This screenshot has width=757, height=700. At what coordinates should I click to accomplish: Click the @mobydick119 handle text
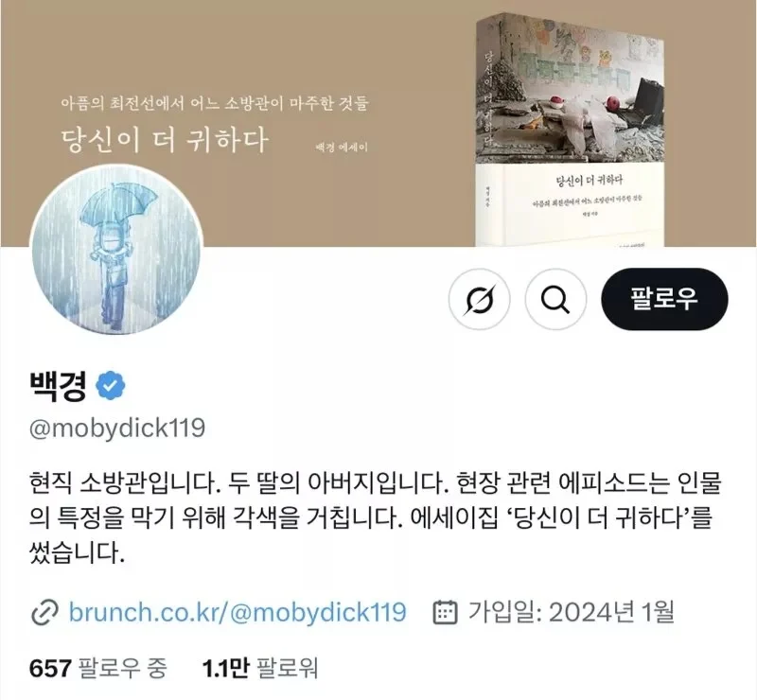117,428
